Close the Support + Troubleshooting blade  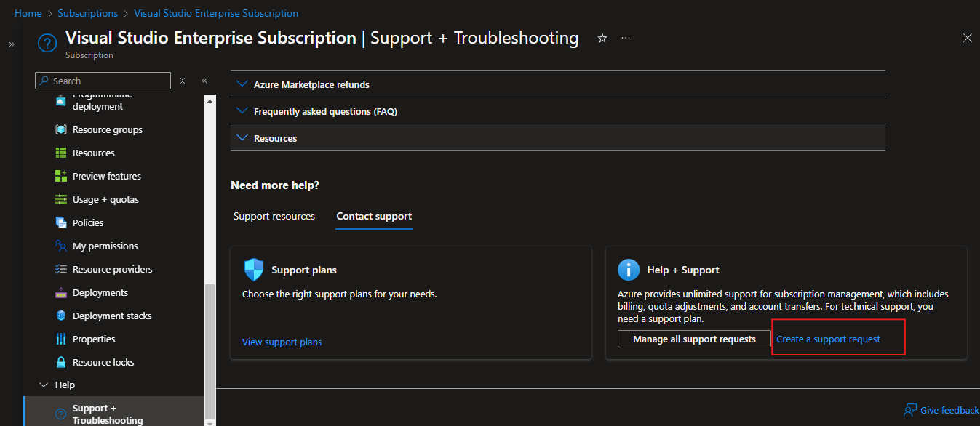[x=968, y=38]
